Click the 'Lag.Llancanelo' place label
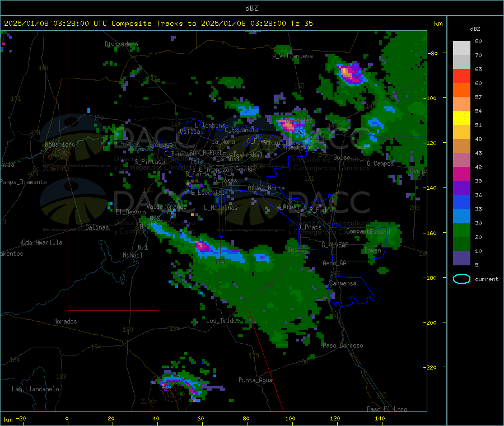This screenshot has height=426, width=504. 36,389
